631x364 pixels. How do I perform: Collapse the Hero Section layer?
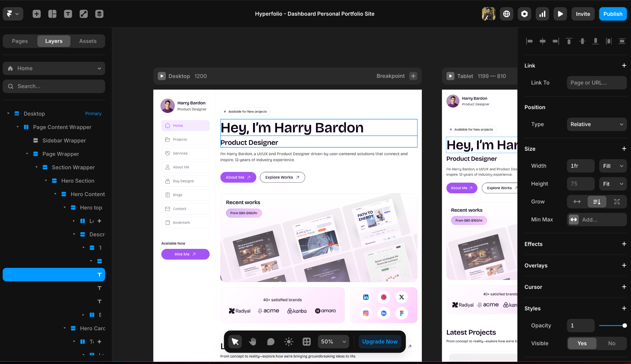click(46, 181)
